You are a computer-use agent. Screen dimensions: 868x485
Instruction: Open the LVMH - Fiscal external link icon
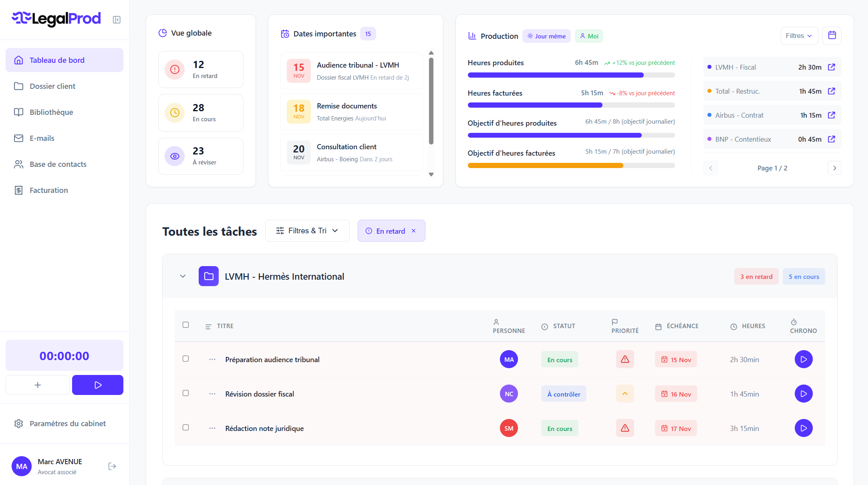click(832, 67)
